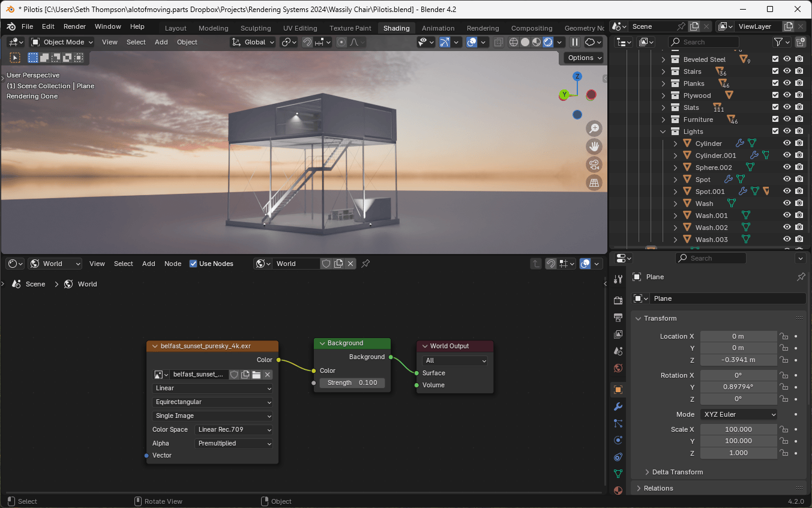
Task: Open the Render properties tab
Action: click(x=618, y=300)
